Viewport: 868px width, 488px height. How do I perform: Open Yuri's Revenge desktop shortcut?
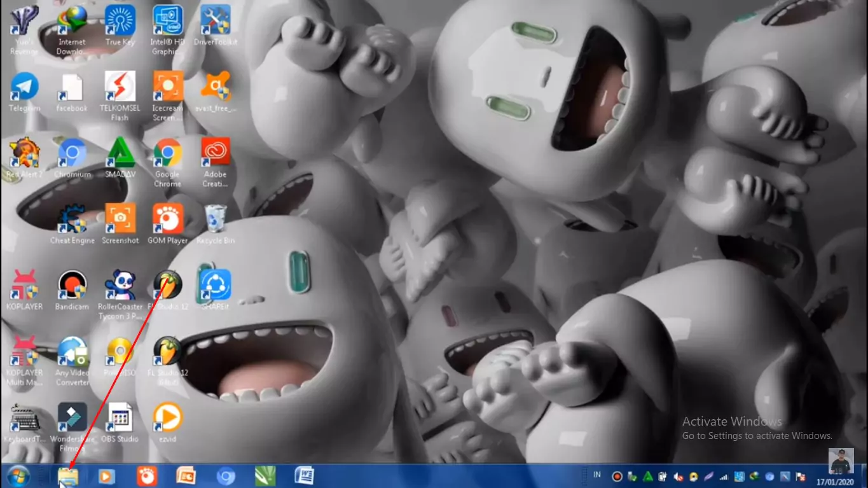pos(24,29)
